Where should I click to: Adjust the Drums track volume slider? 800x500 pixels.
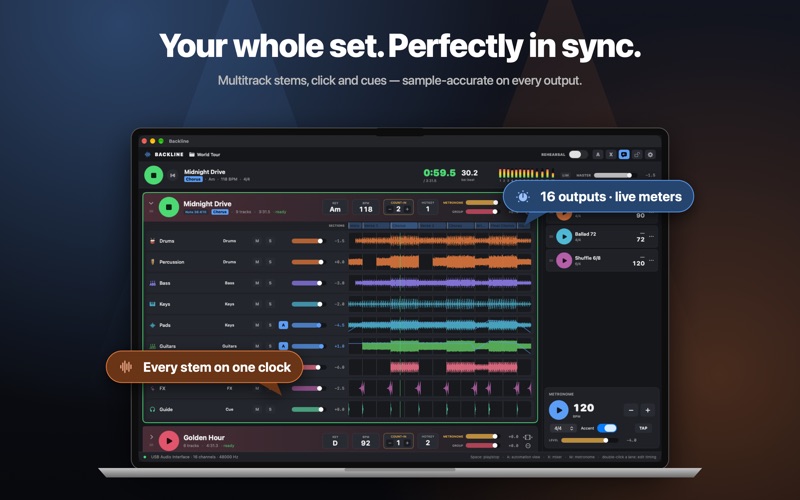pyautogui.click(x=308, y=241)
